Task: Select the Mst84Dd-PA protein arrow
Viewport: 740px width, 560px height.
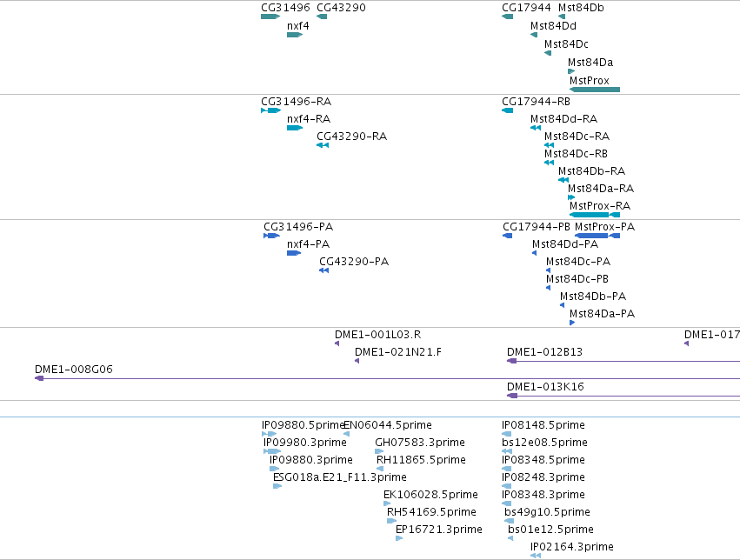Action: (x=534, y=253)
